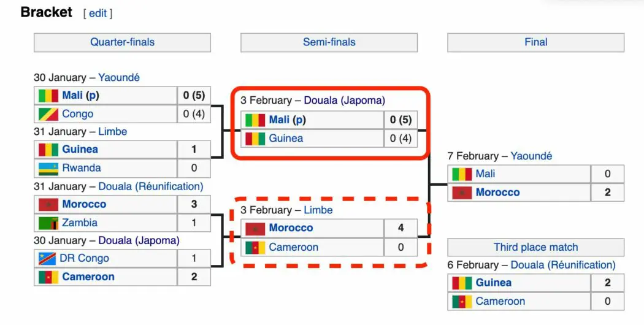The height and width of the screenshot is (325, 644).
Task: Click the Congo flag icon in quarter-finals
Action: 48,114
